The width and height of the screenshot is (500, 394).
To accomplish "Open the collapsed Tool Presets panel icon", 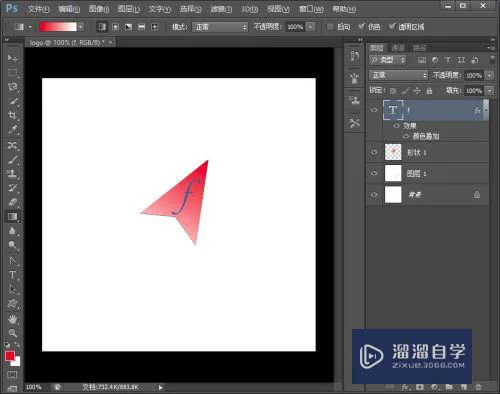I will tap(355, 123).
